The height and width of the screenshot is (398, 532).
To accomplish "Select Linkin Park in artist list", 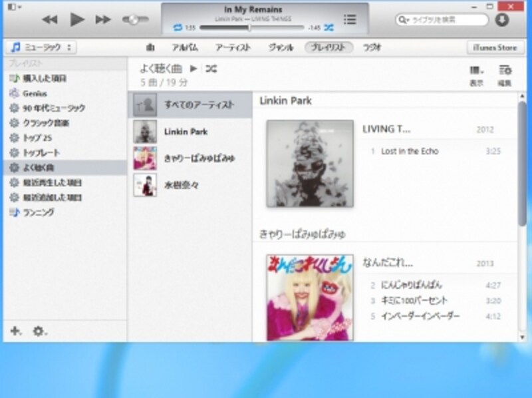I will pyautogui.click(x=190, y=131).
